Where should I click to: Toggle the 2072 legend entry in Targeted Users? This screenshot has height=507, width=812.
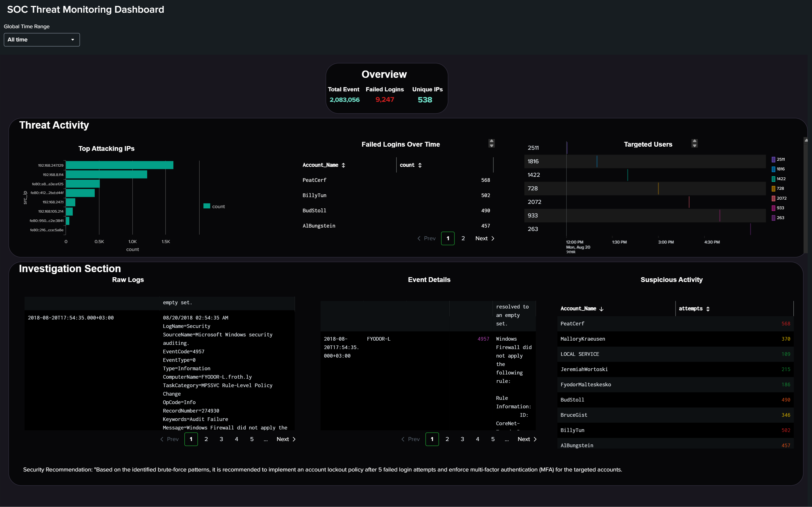tap(779, 198)
